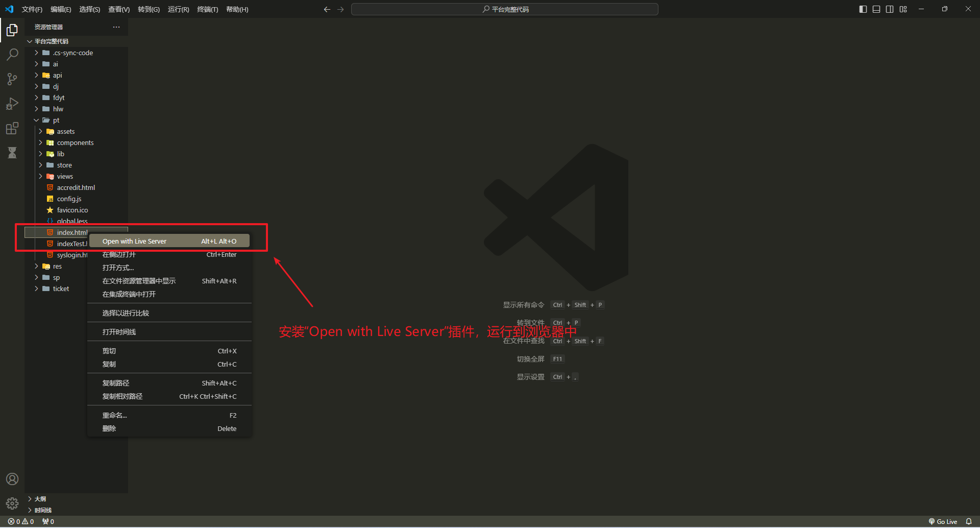Viewport: 980px width, 528px height.
Task: Open the Run and Debug view icon
Action: click(x=12, y=104)
